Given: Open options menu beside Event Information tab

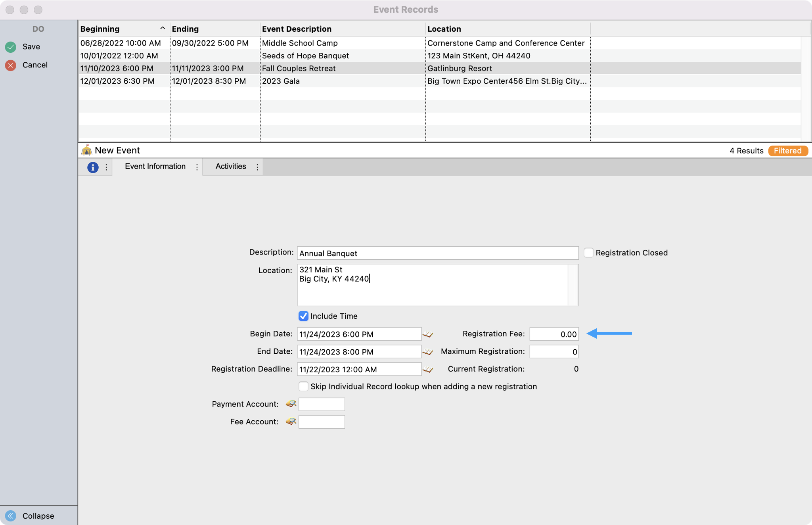Looking at the screenshot, I should [x=197, y=167].
